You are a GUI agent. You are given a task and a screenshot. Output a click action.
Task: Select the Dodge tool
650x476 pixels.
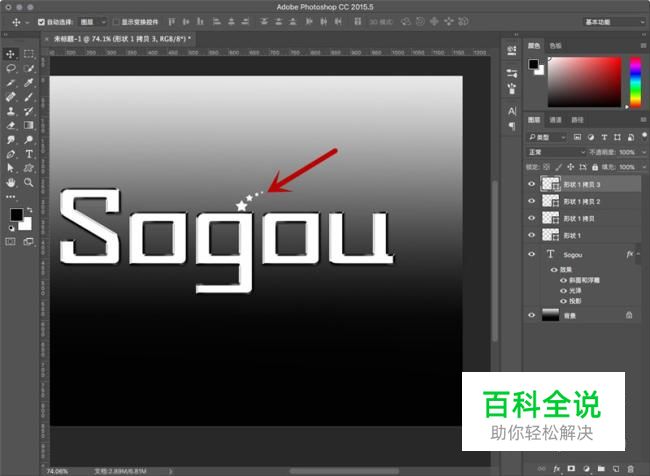pyautogui.click(x=29, y=140)
